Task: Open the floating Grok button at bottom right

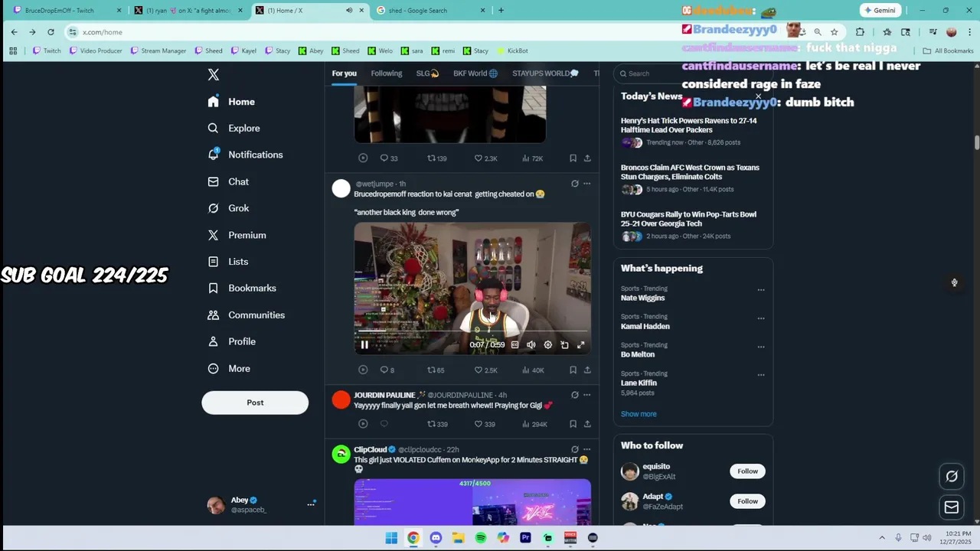Action: 952,476
